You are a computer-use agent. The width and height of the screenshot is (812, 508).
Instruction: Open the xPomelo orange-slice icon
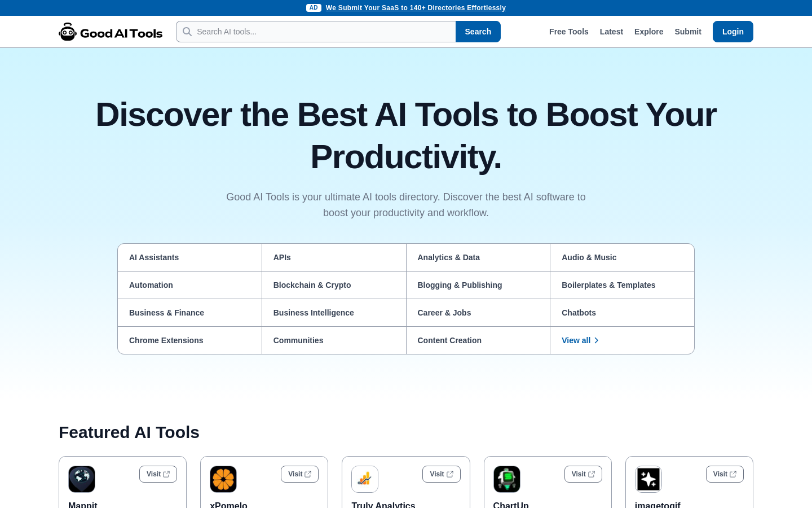(x=223, y=479)
